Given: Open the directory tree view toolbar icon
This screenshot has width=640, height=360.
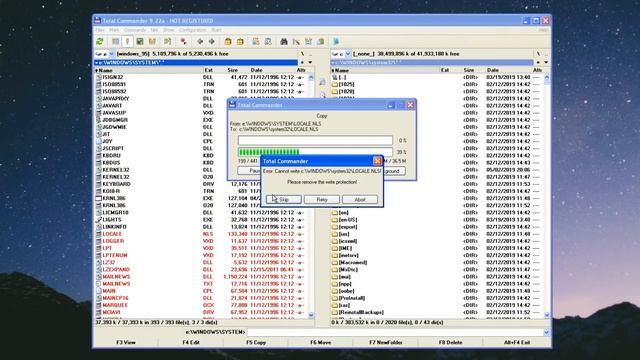Looking at the screenshot, I should 152,41.
